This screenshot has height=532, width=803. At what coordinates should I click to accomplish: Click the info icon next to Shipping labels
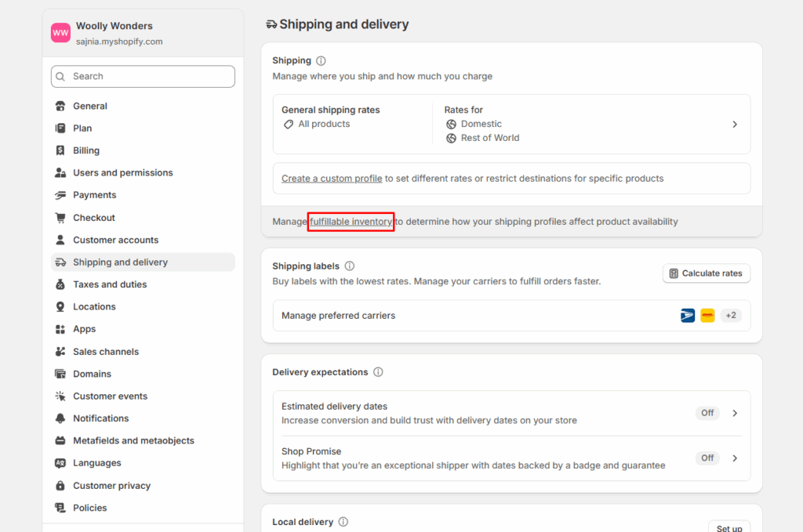(350, 266)
